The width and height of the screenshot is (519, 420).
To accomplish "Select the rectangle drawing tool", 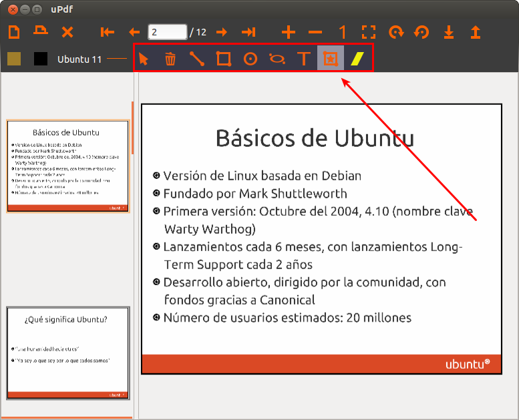I will tap(224, 59).
